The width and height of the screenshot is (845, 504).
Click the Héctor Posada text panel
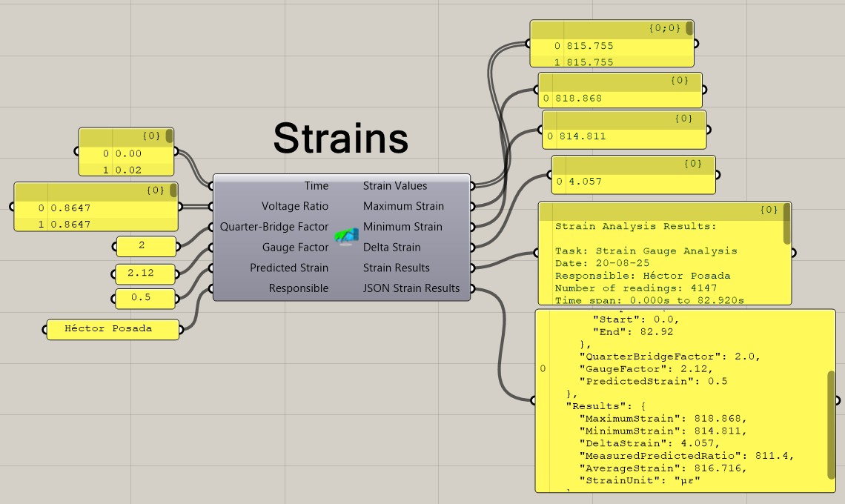click(x=113, y=329)
